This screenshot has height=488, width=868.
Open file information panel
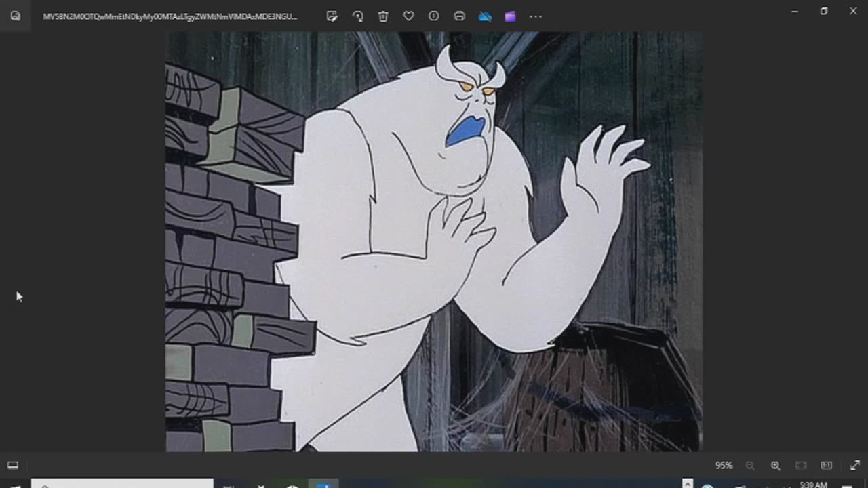433,16
